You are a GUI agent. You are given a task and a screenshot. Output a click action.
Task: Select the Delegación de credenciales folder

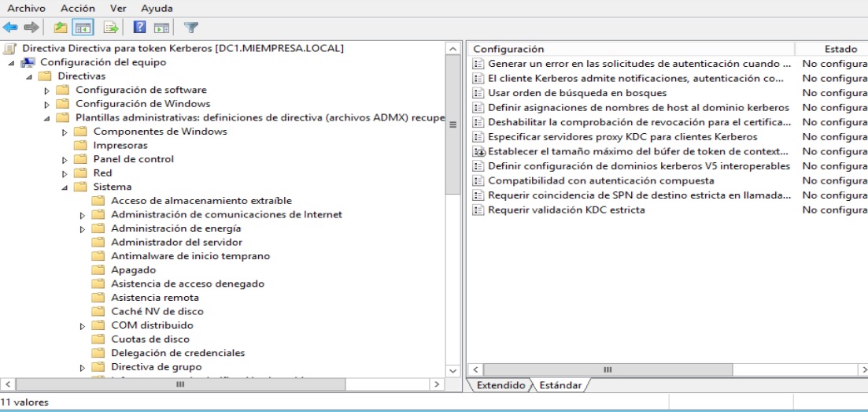point(178,353)
